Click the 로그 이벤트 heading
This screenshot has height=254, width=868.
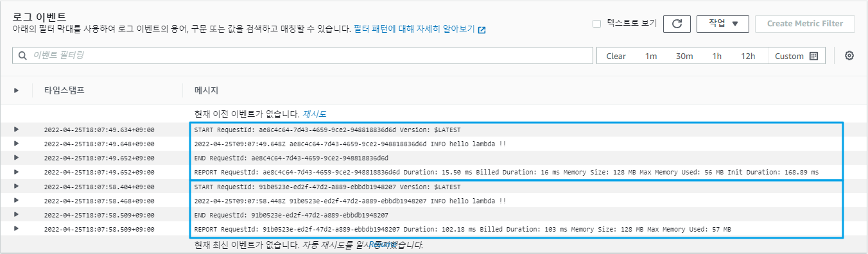click(40, 17)
